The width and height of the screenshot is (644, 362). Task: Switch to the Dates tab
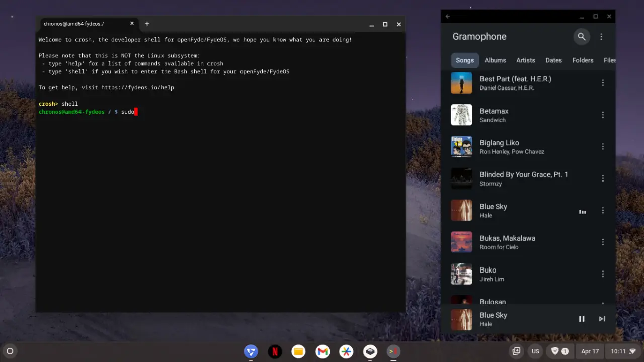coord(553,60)
